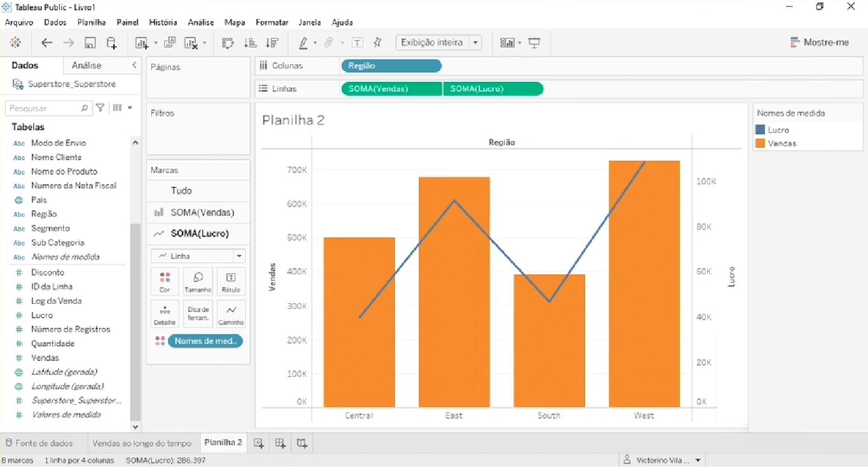Switch to the Planilha 2 tab
The image size is (868, 467).
223,442
